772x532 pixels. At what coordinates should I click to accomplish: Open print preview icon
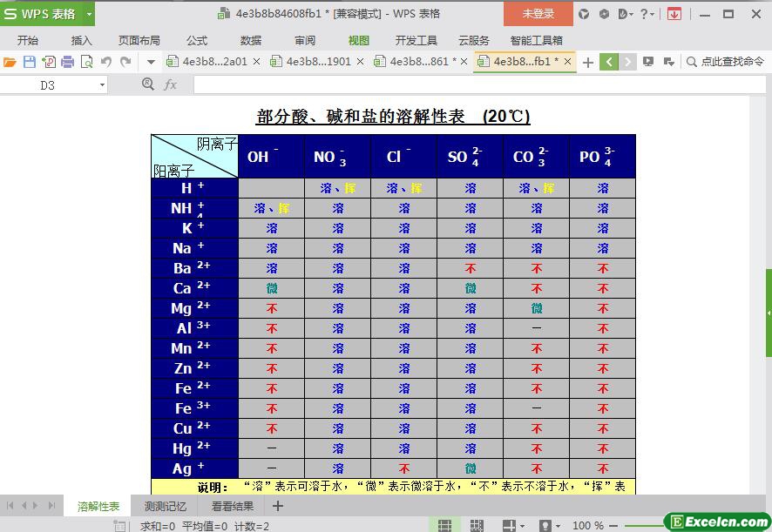pyautogui.click(x=86, y=62)
